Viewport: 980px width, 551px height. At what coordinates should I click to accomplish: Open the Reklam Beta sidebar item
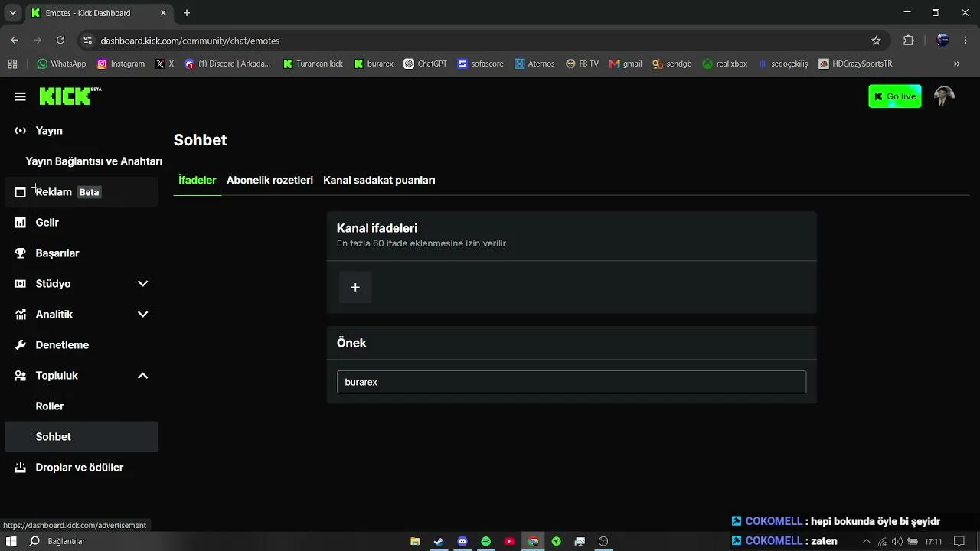point(82,192)
